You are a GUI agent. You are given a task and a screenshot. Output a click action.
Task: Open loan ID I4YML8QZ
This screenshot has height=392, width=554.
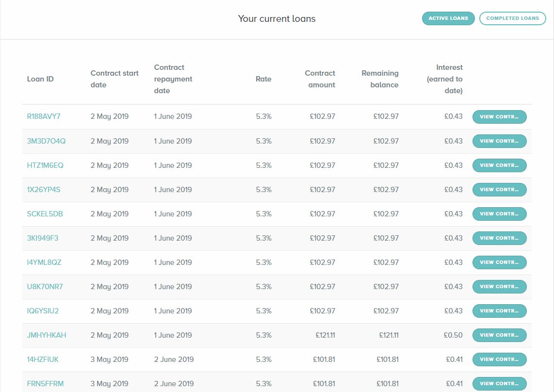[x=44, y=262]
